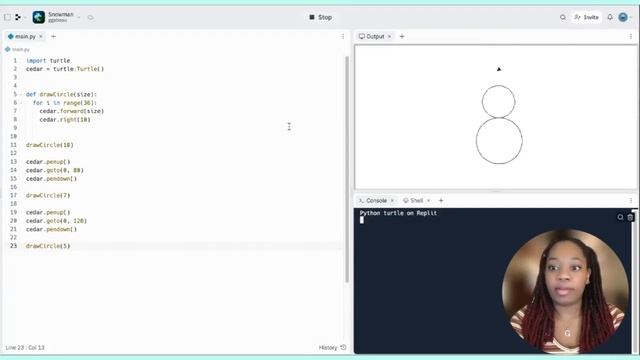This screenshot has width=640, height=360.
Task: Click the 'import turtle' code line
Action: [48, 60]
